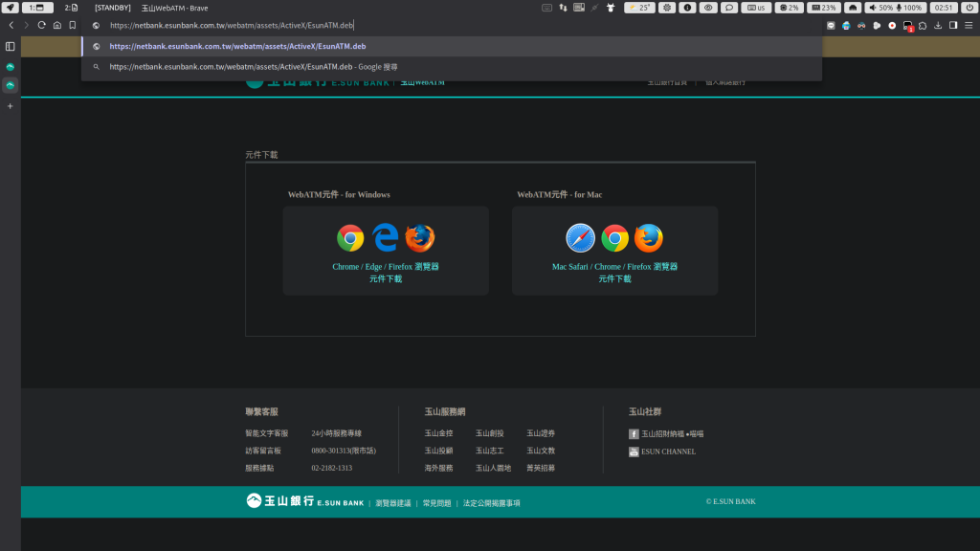Click inside the URL address bar
The height and width of the screenshot is (551, 980).
pyautogui.click(x=452, y=25)
